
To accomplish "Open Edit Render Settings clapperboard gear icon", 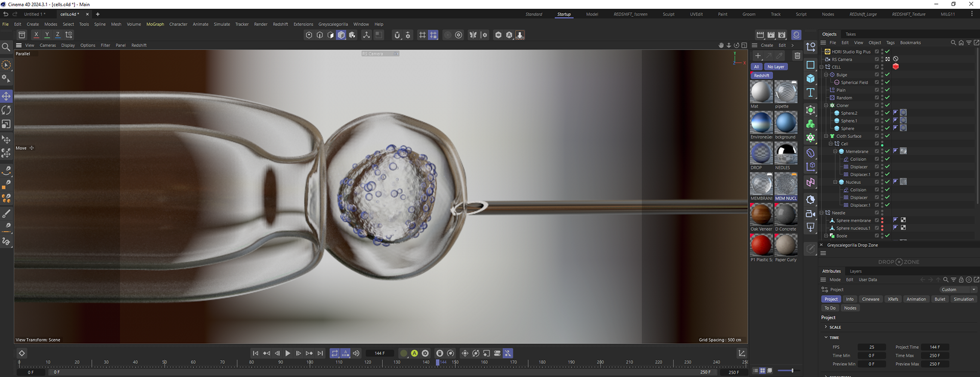I will (x=782, y=35).
